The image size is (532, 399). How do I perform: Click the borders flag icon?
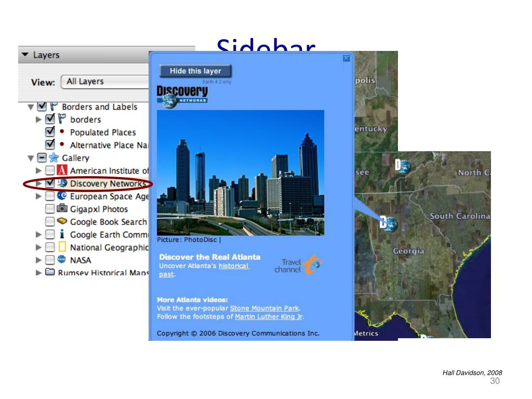click(62, 119)
